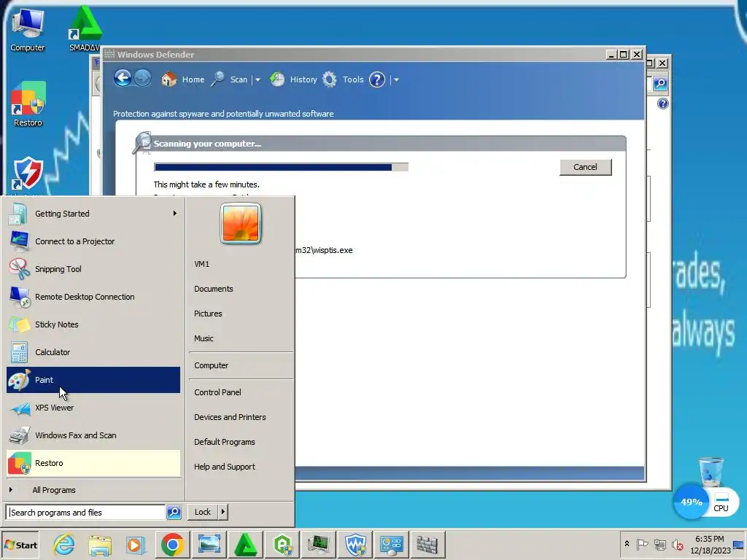Click the user account flower picture
The width and height of the screenshot is (747, 560).
[x=241, y=223]
